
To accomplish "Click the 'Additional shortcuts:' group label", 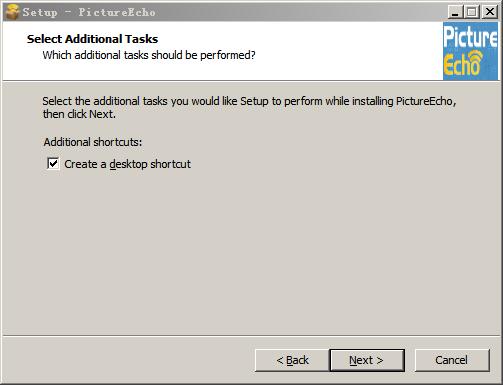I will 93,142.
